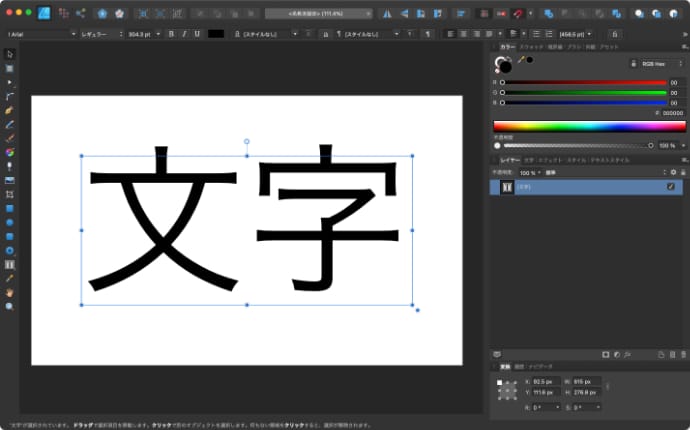
Task: Expand the layer opacity 100 % dropdown
Action: coord(528,173)
